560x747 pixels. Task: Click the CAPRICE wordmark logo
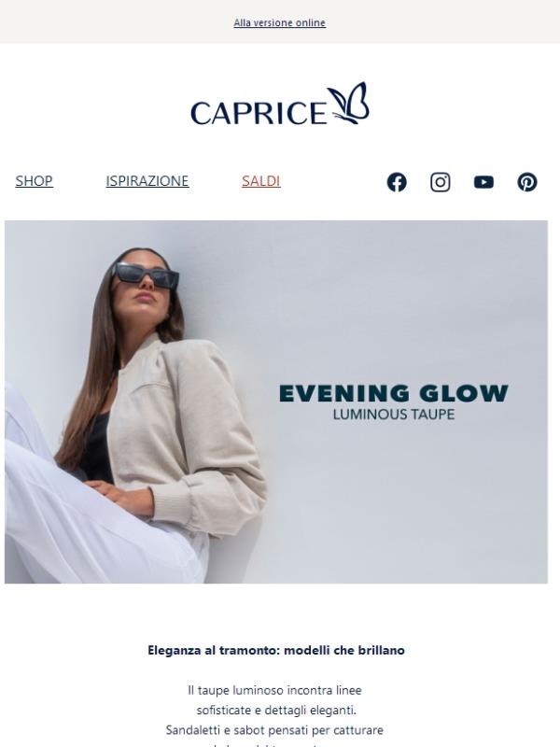[259, 112]
